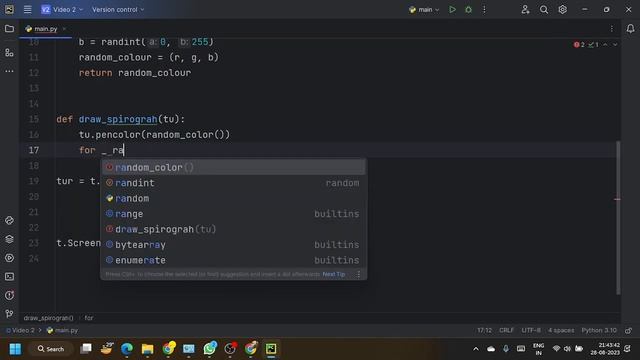Open the Services tool window icon
The width and height of the screenshot is (640, 360).
[x=9, y=258]
